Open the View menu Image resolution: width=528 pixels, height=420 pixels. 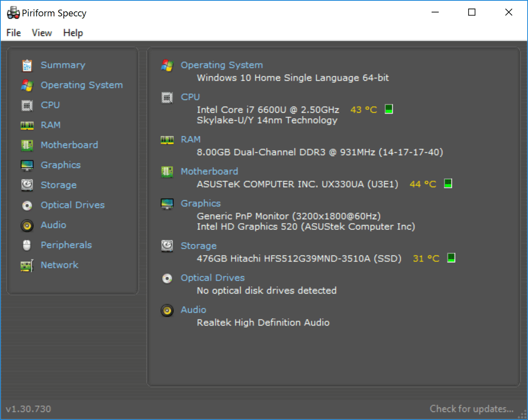pos(42,33)
